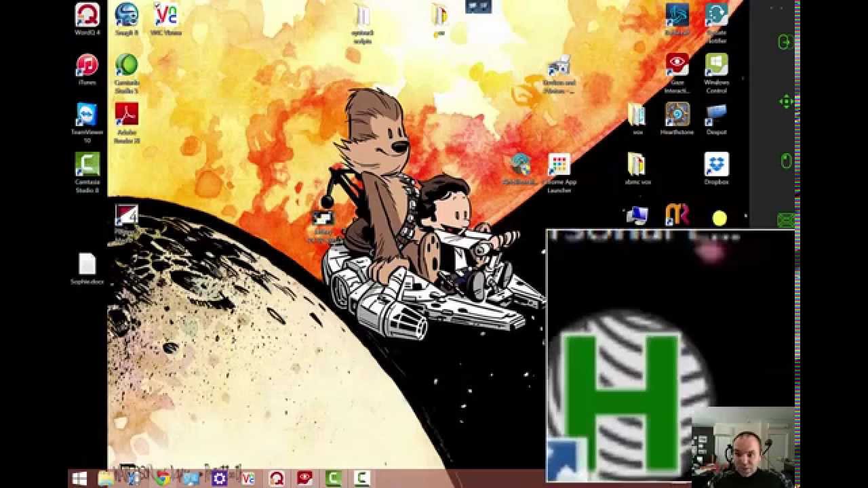Viewport: 868px width, 488px height.
Task: Click the webcam video thumbnail
Action: click(743, 447)
